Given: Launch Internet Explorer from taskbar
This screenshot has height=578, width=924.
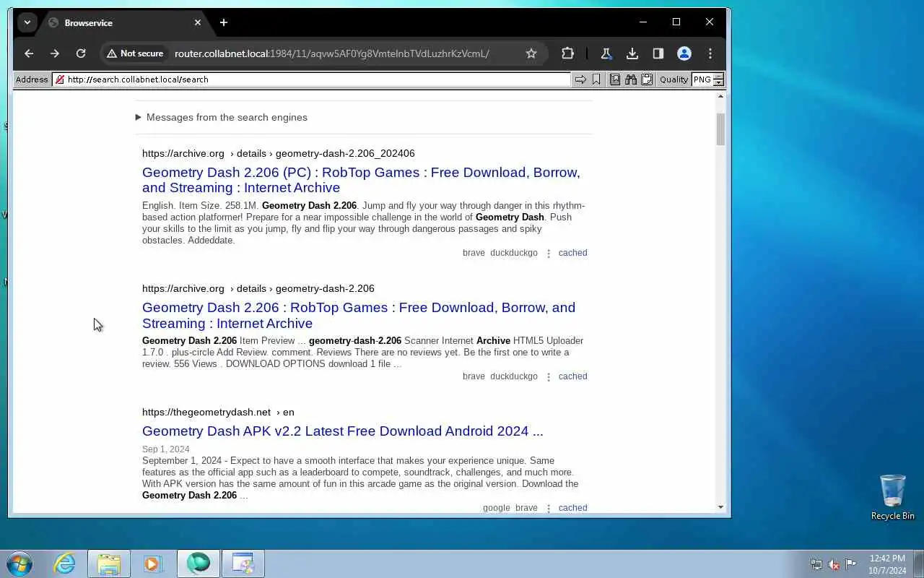Looking at the screenshot, I should 65,564.
